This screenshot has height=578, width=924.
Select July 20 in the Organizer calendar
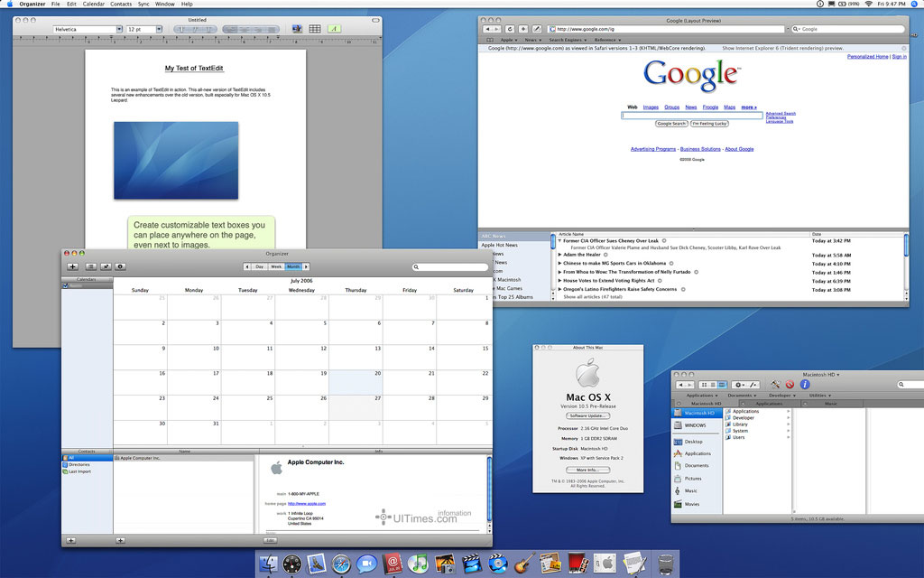pos(356,382)
